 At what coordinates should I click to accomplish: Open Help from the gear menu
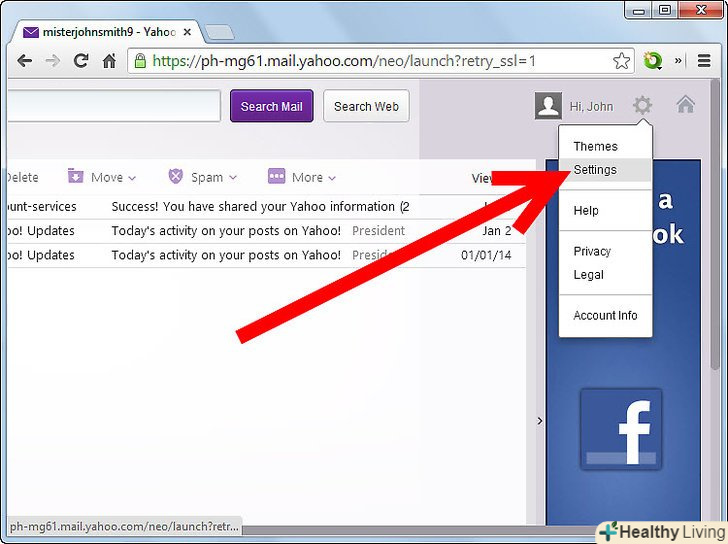pos(586,210)
